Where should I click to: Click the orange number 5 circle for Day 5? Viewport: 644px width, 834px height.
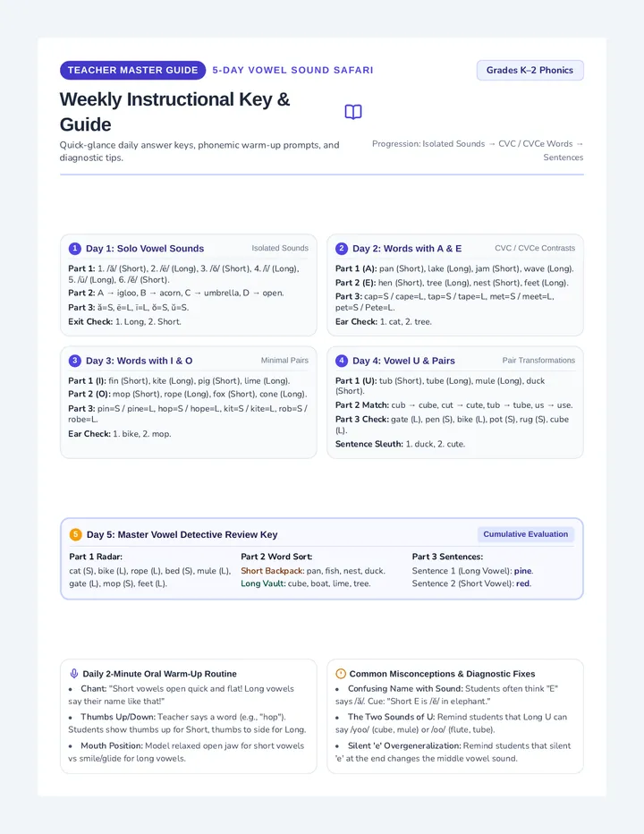[x=75, y=534]
